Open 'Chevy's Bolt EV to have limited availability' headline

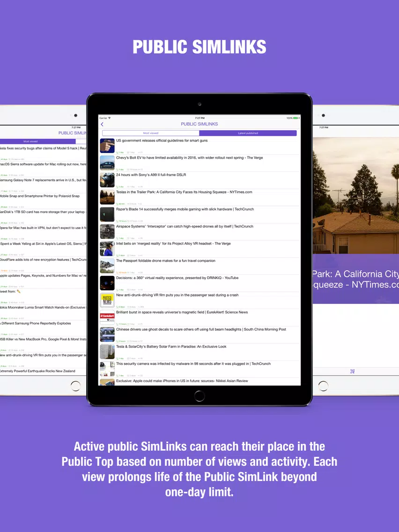coord(189,158)
